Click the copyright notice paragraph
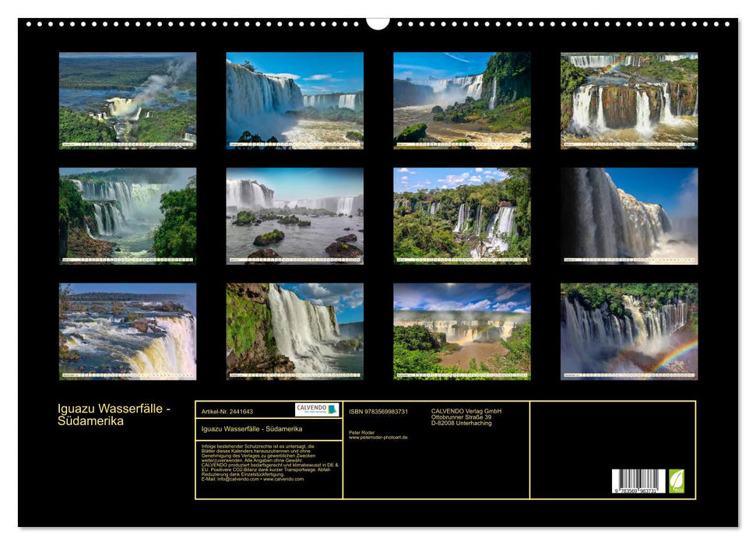 (270, 462)
